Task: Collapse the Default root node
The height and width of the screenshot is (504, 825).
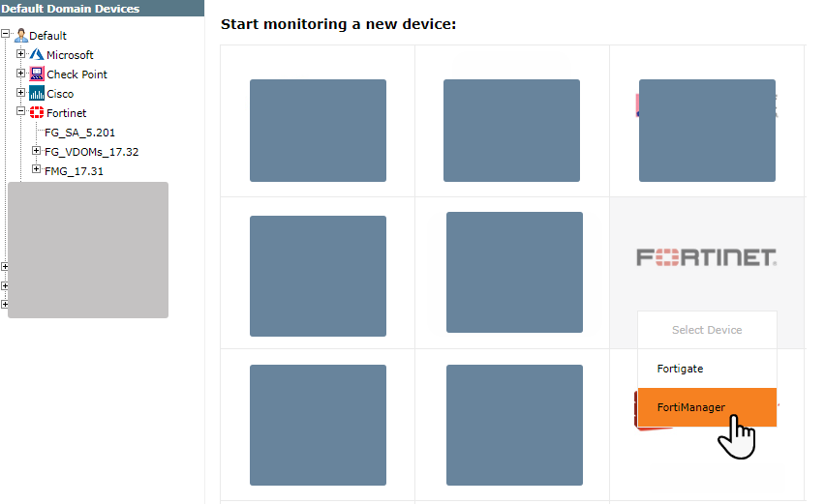Action: (x=5, y=34)
